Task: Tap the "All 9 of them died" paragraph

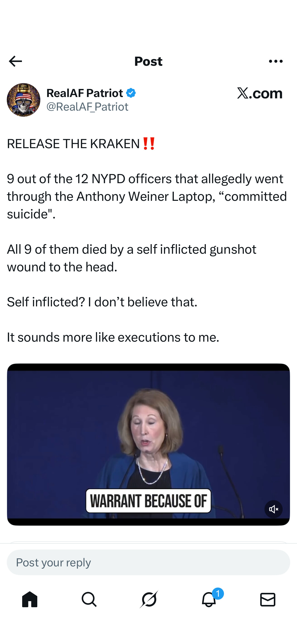Action: pos(131,258)
